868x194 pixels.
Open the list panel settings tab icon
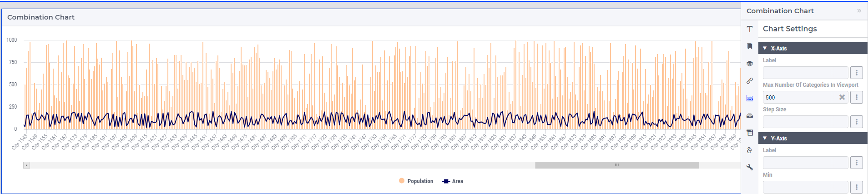[x=750, y=133]
